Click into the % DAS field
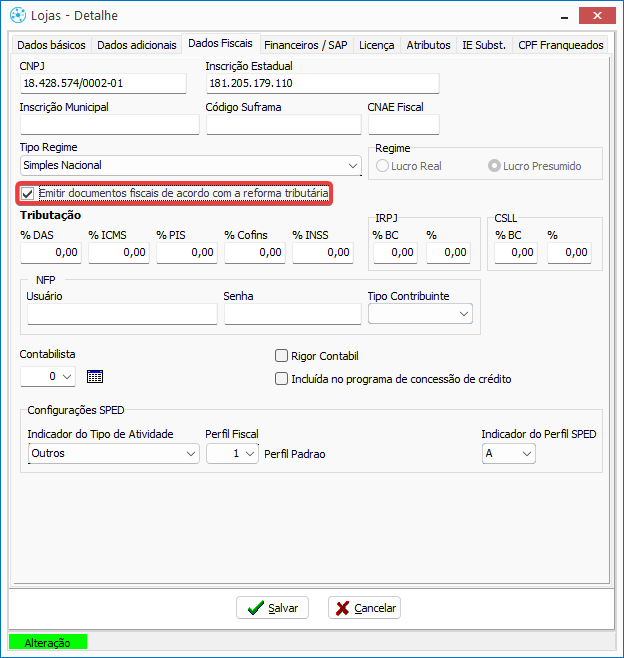 pyautogui.click(x=50, y=253)
